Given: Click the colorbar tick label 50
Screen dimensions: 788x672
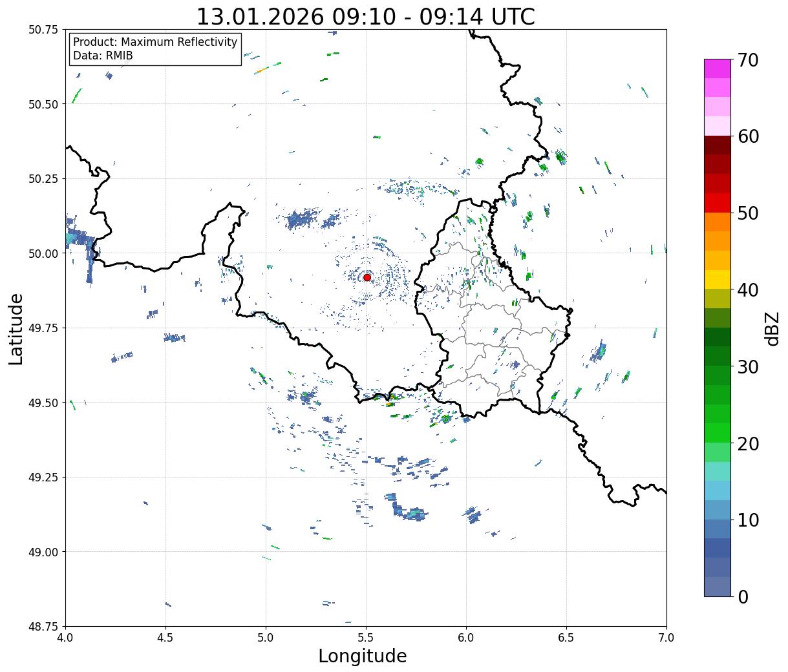Looking at the screenshot, I should point(748,213).
